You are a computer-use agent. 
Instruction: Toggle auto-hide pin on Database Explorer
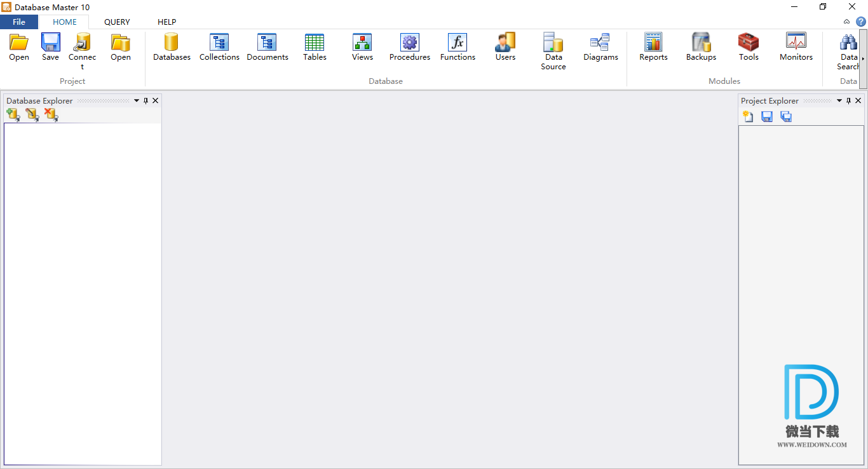[146, 100]
